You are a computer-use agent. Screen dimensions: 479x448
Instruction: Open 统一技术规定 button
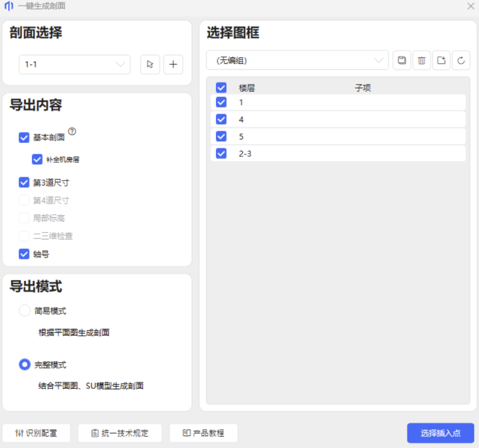click(120, 433)
